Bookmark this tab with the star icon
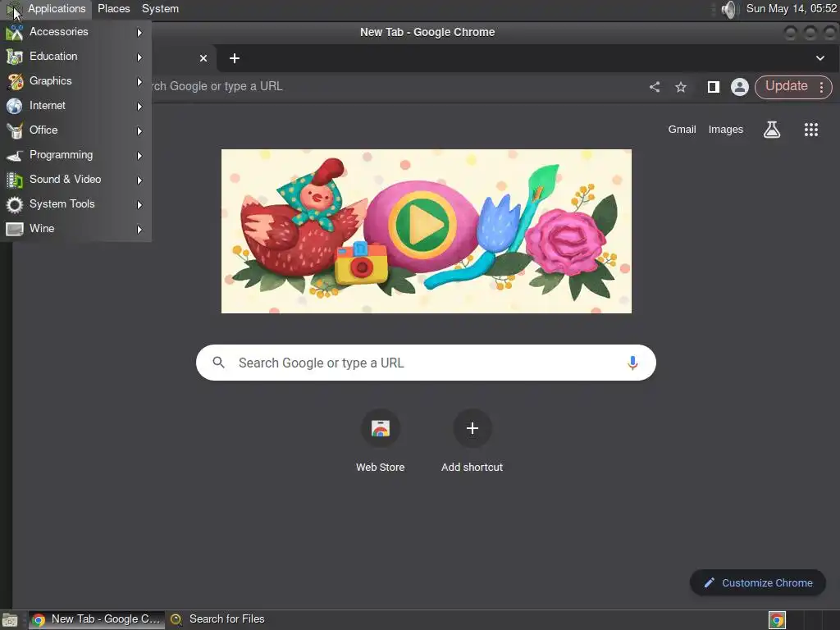 [x=681, y=87]
